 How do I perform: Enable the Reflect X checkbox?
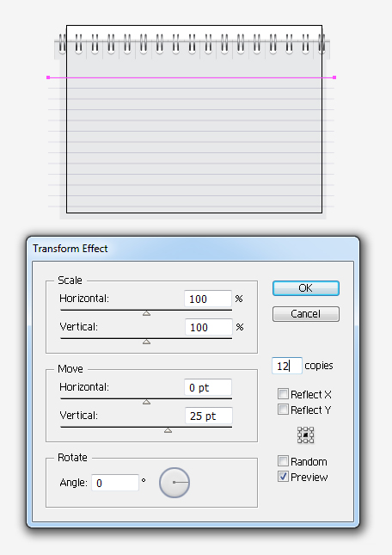283,393
